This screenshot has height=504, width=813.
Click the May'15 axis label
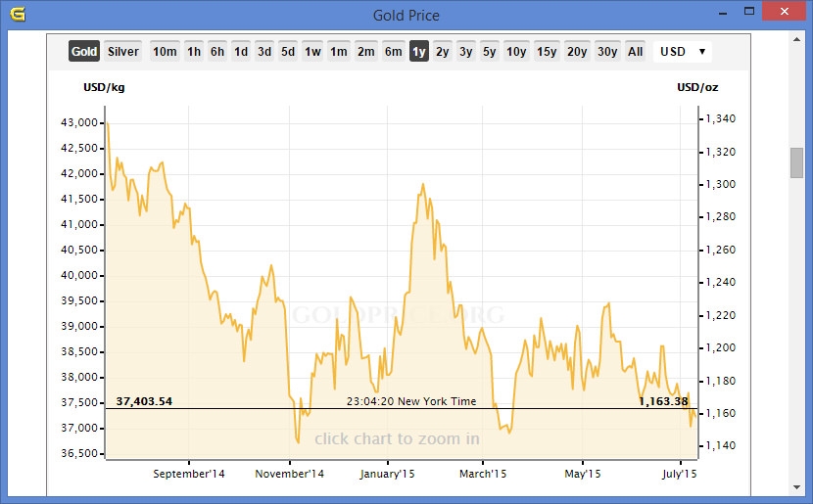(582, 474)
